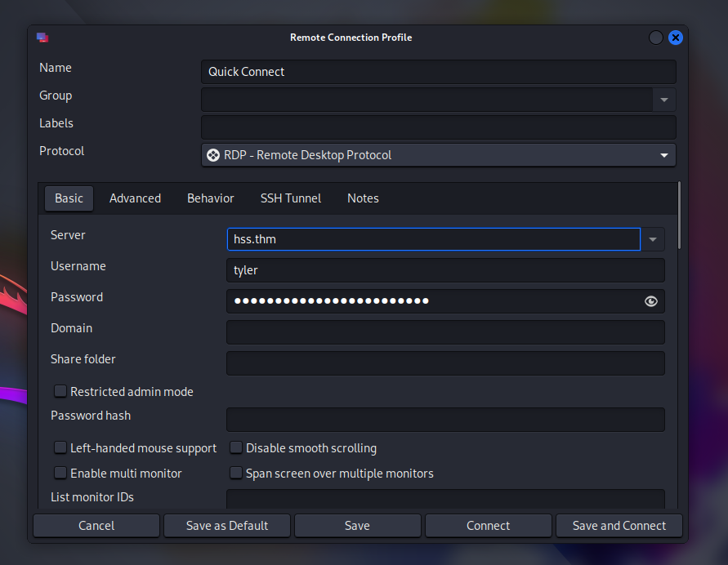Image resolution: width=728 pixels, height=565 pixels.
Task: Expand the Server history dropdown
Action: 652,239
